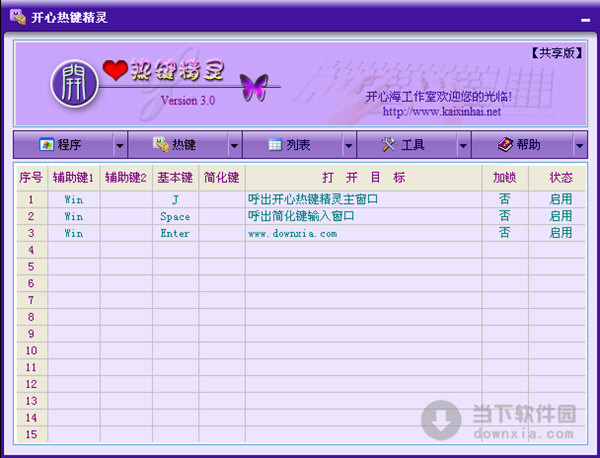The image size is (600, 458).
Task: Open the 工具 menu label
Action: 412,145
